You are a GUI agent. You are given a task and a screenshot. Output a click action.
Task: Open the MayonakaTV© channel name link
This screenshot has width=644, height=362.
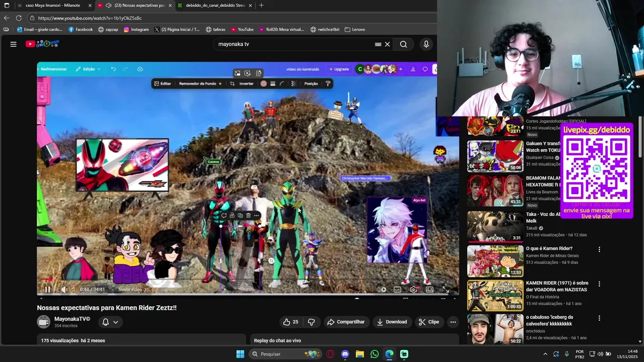click(72, 319)
